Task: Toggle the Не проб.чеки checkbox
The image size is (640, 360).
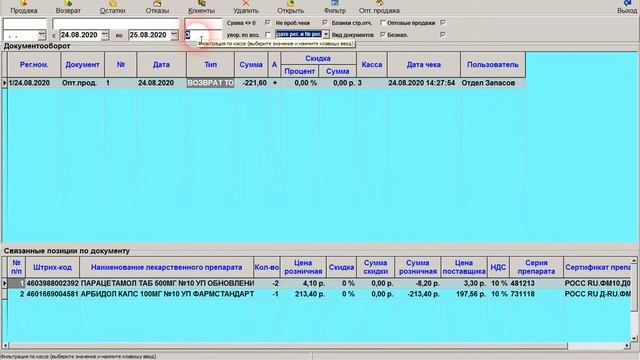Action: (325, 23)
